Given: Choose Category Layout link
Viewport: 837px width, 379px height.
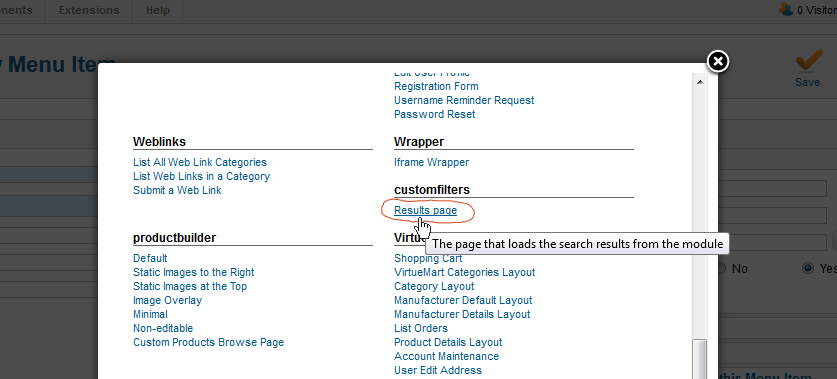Looking at the screenshot, I should pyautogui.click(x=434, y=286).
